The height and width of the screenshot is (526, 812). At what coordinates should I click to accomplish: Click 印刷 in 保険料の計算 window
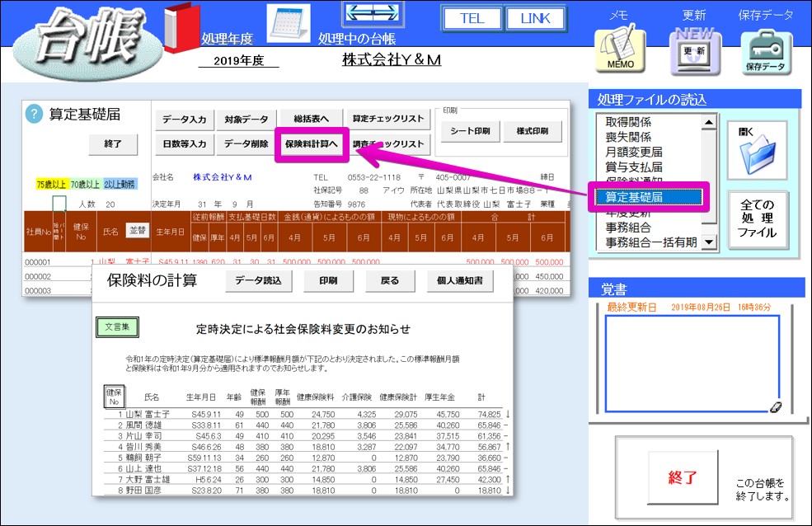328,280
